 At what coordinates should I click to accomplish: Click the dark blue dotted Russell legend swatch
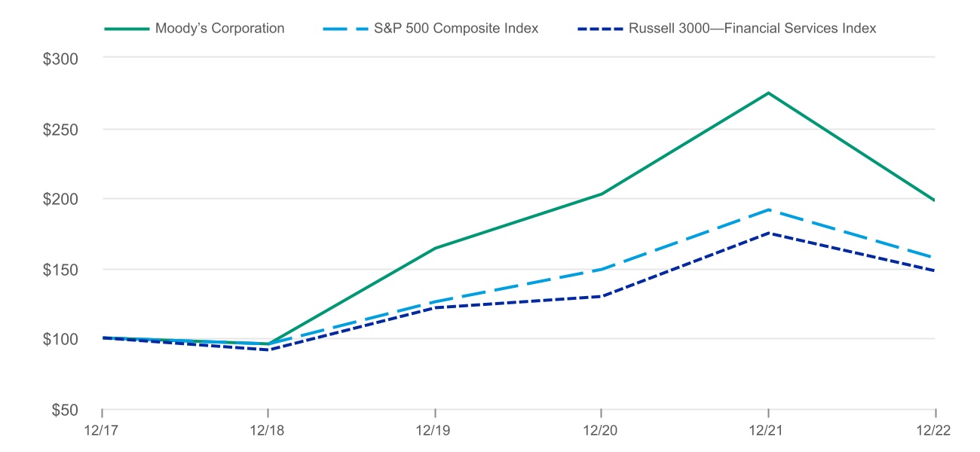click(599, 29)
